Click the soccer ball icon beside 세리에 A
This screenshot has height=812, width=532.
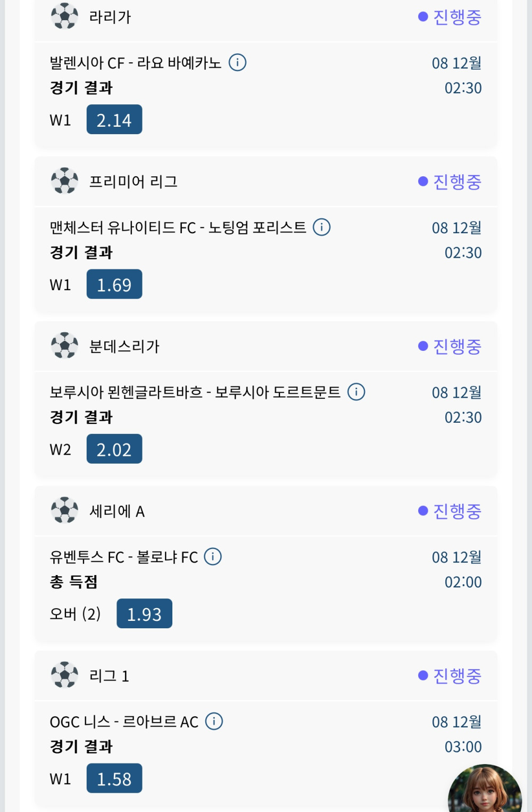pos(64,511)
